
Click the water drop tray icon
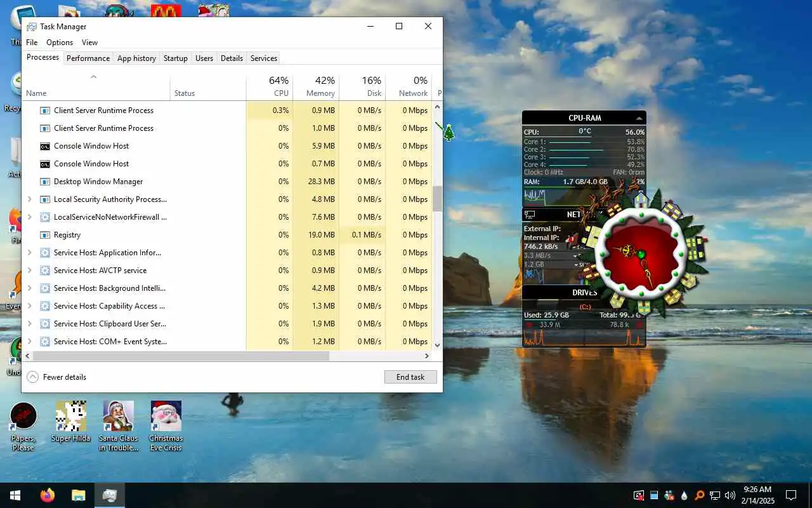click(x=684, y=495)
